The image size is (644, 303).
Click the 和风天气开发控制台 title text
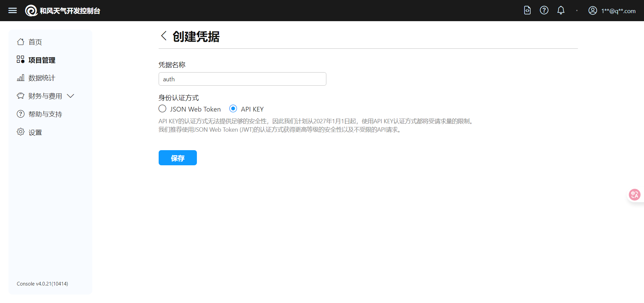[x=70, y=11]
